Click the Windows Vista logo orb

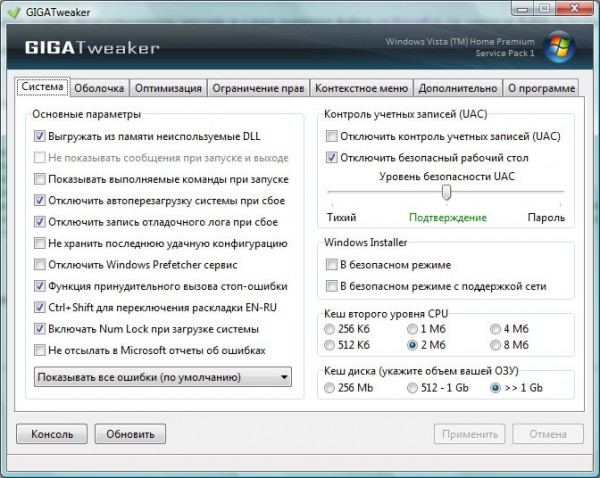[x=559, y=47]
